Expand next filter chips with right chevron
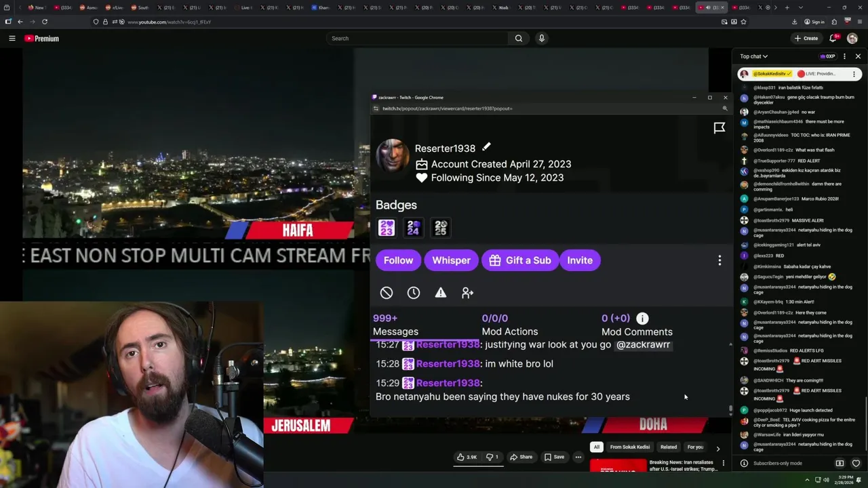 click(x=718, y=448)
